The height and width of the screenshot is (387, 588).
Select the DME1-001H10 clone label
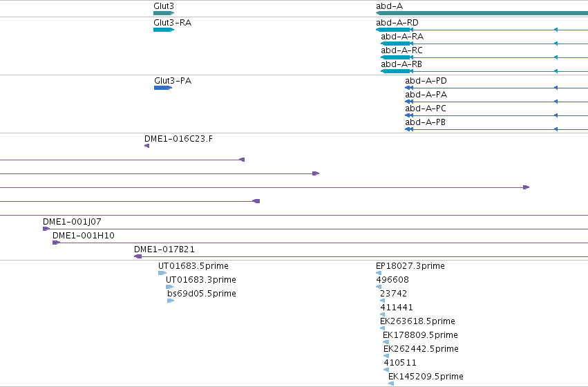[83, 236]
